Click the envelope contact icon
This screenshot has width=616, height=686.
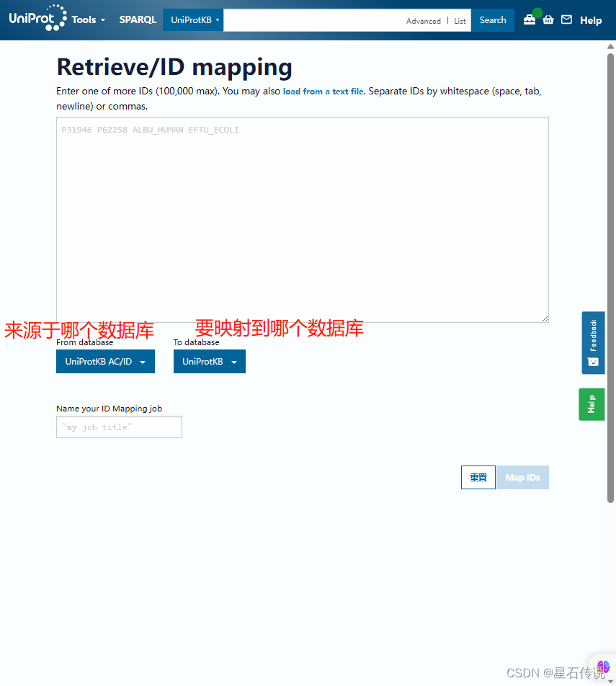coord(566,19)
